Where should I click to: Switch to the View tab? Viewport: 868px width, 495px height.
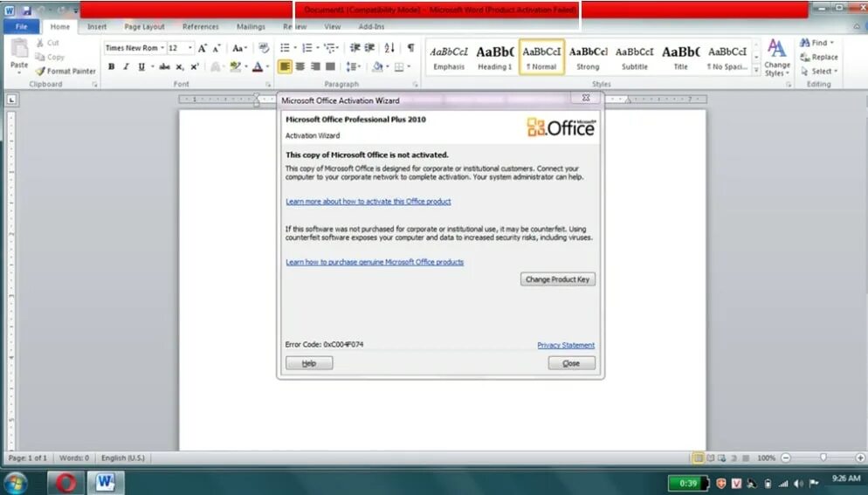[333, 26]
